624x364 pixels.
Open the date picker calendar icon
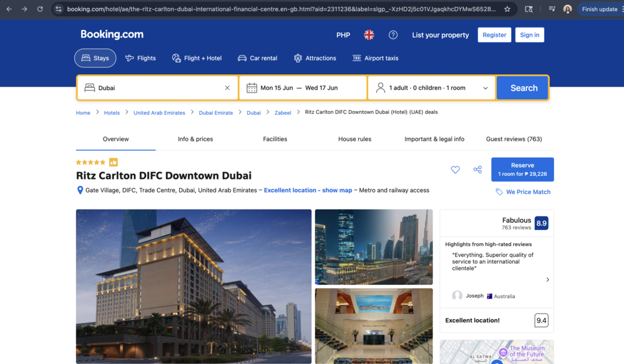251,88
